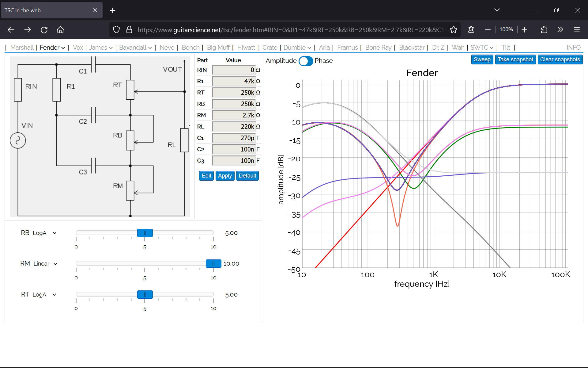Image resolution: width=588 pixels, height=368 pixels.
Task: Click the Sweep button
Action: pyautogui.click(x=482, y=59)
